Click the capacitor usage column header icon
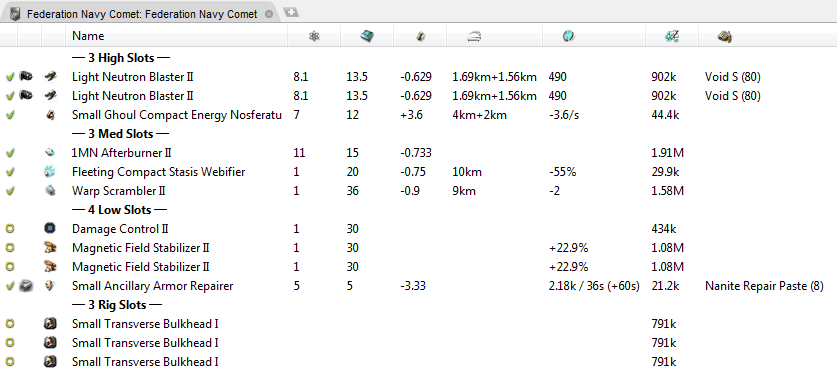 point(420,36)
